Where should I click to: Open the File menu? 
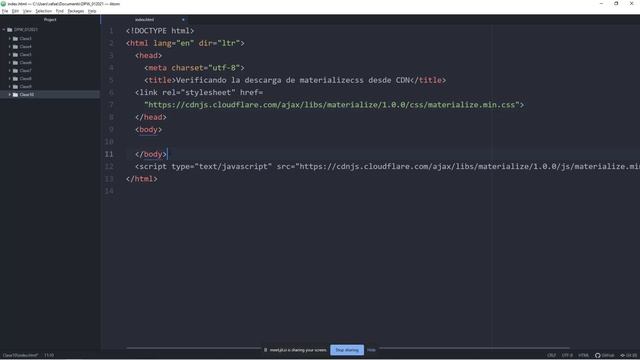click(5, 11)
